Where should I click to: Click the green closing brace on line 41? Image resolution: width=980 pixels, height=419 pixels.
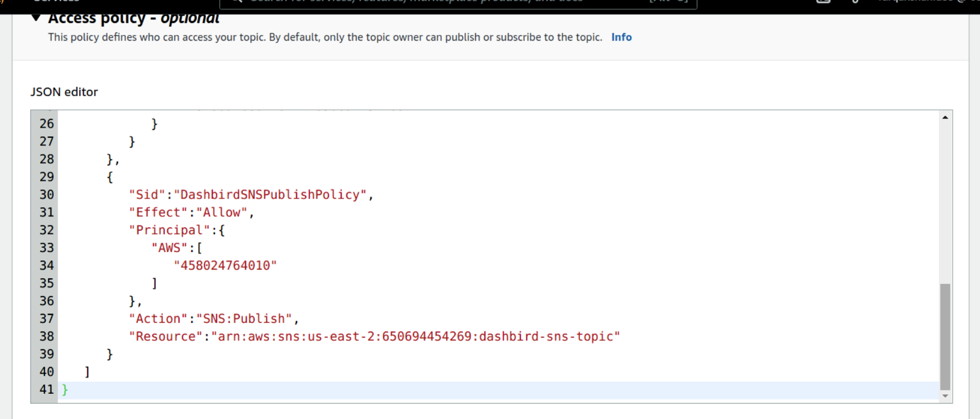pyautogui.click(x=65, y=390)
